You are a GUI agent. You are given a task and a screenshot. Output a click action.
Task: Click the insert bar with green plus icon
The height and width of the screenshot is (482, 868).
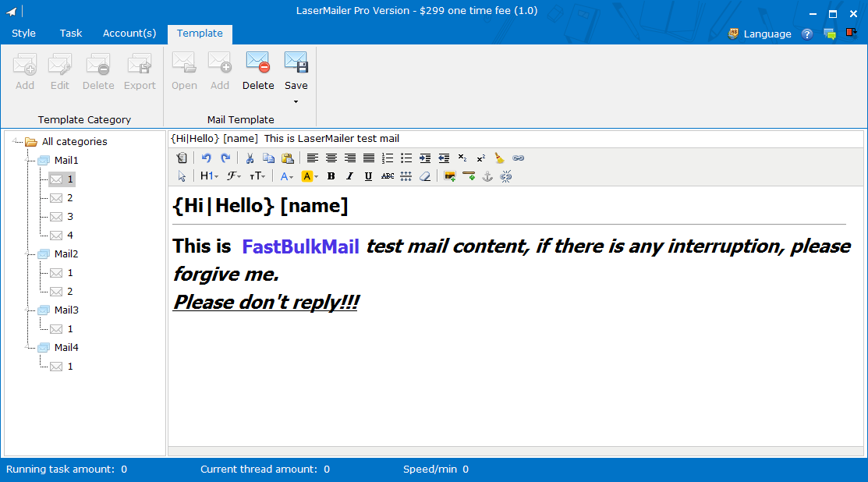(469, 176)
